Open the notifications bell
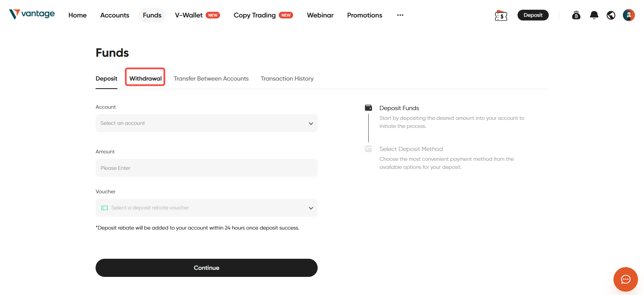 pos(594,15)
